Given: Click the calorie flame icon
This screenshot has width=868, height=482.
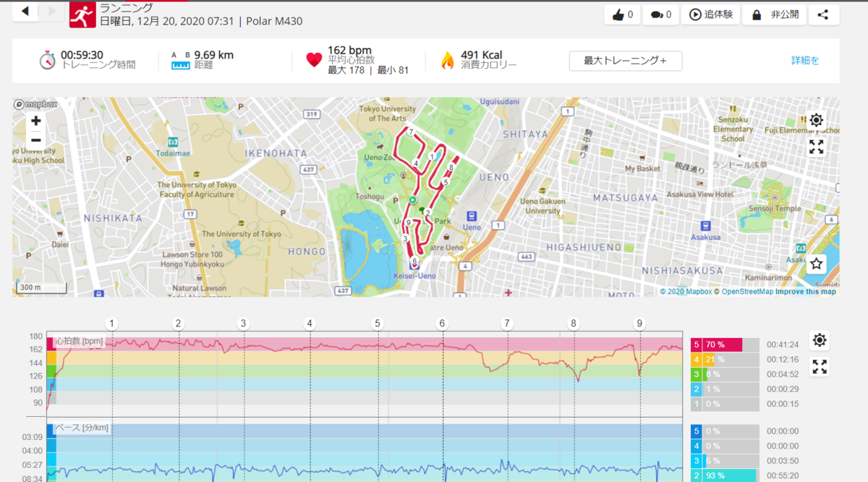Looking at the screenshot, I should point(448,60).
